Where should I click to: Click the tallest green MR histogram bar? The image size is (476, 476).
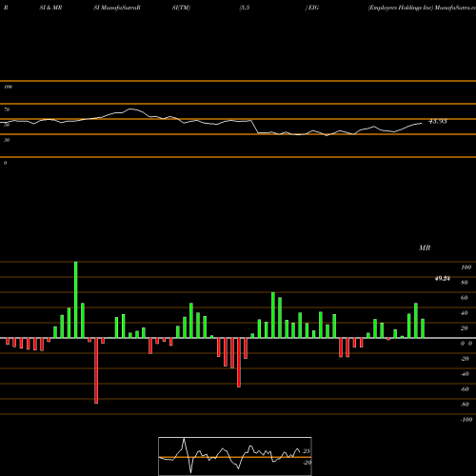point(76,300)
